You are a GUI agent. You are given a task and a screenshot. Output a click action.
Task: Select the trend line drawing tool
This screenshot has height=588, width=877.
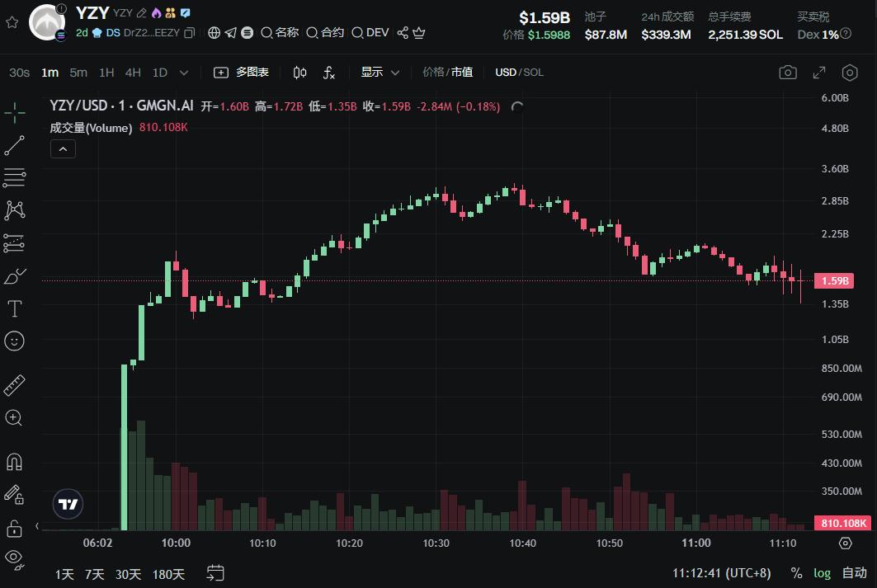[13, 145]
